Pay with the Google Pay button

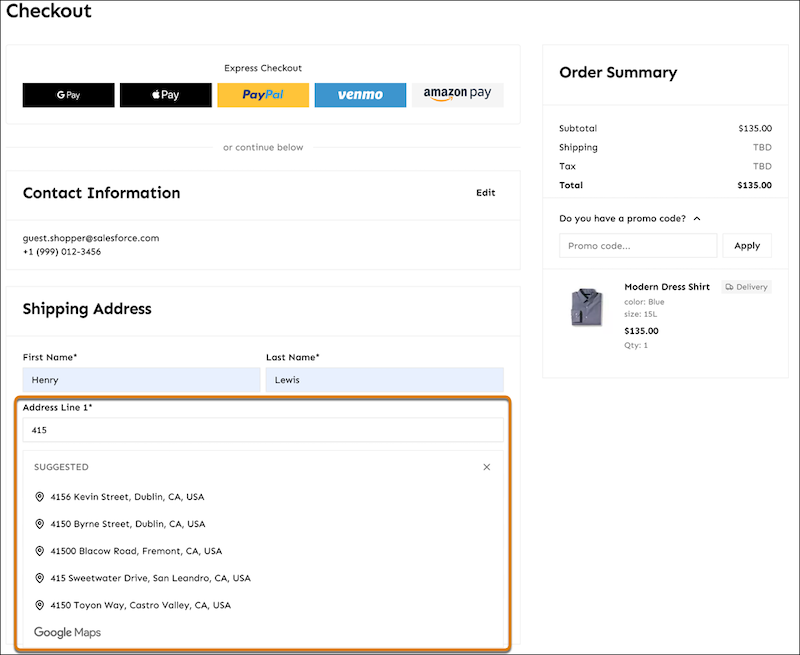(68, 95)
